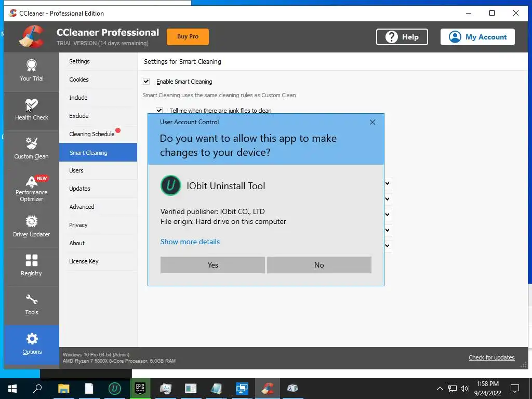This screenshot has width=532, height=399.
Task: Click Yes in the User Account Control dialog
Action: tap(212, 264)
